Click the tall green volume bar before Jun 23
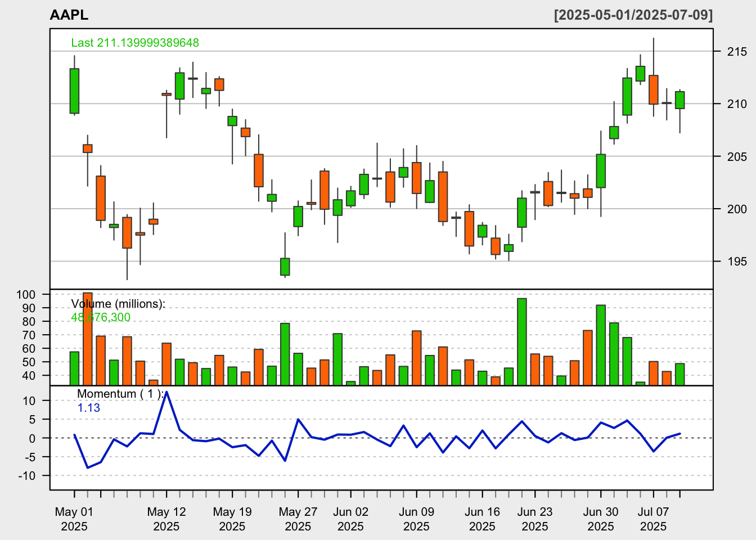 point(522,342)
